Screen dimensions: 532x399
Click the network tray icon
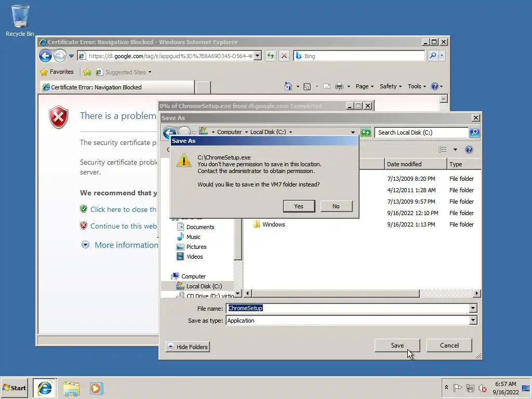click(470, 388)
